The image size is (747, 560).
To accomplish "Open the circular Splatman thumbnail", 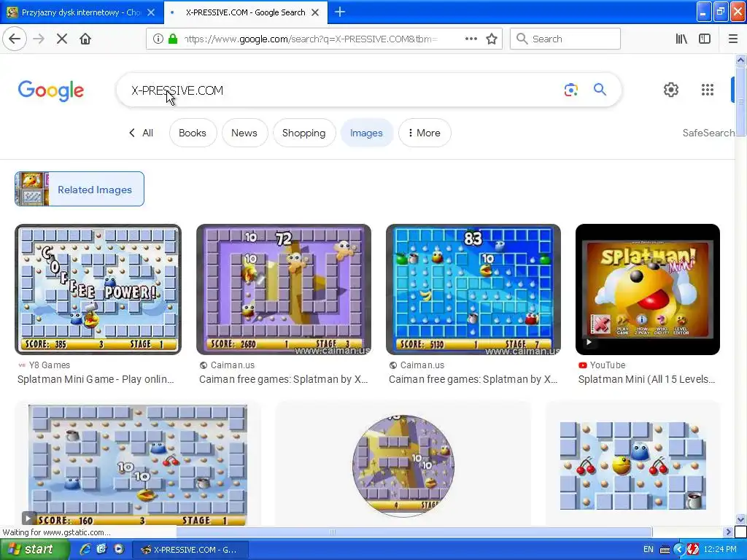I will tap(403, 465).
